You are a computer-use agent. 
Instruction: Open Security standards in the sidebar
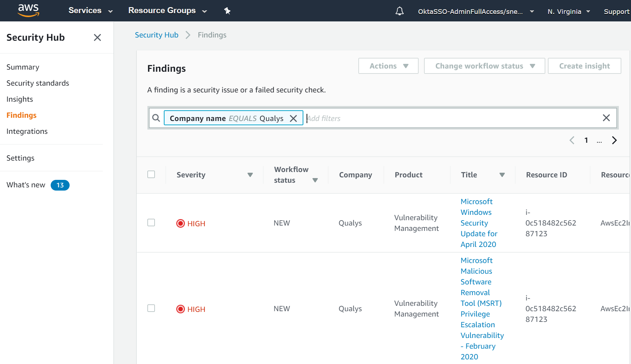click(38, 83)
